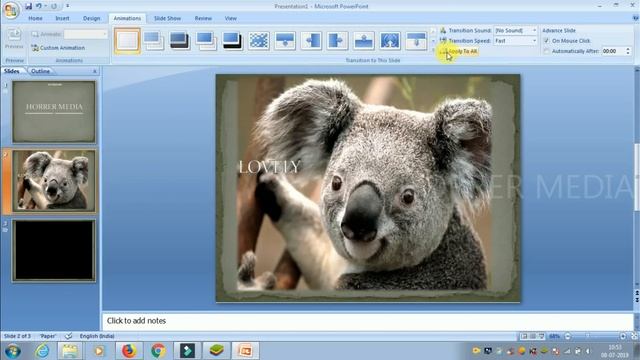The height and width of the screenshot is (360, 640).
Task: Open the View ribbon tab
Action: click(231, 18)
